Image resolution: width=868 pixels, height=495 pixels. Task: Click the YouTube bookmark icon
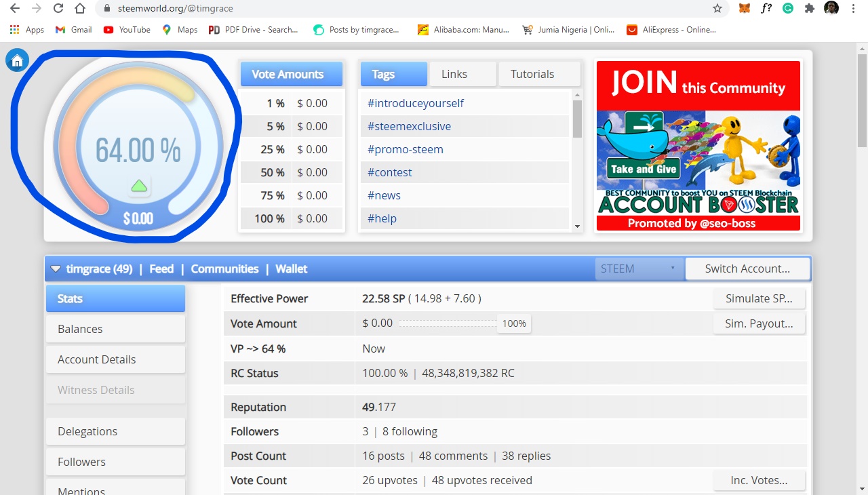pyautogui.click(x=107, y=29)
